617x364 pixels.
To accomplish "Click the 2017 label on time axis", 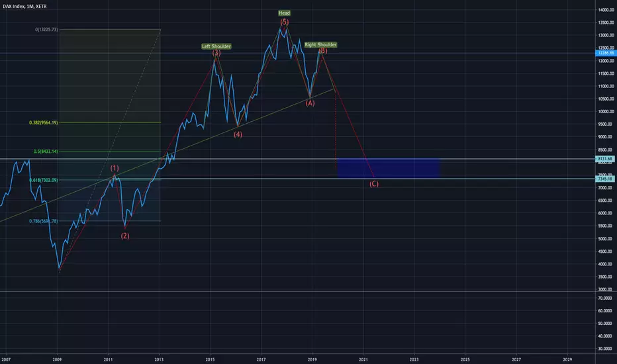I will pyautogui.click(x=261, y=359).
